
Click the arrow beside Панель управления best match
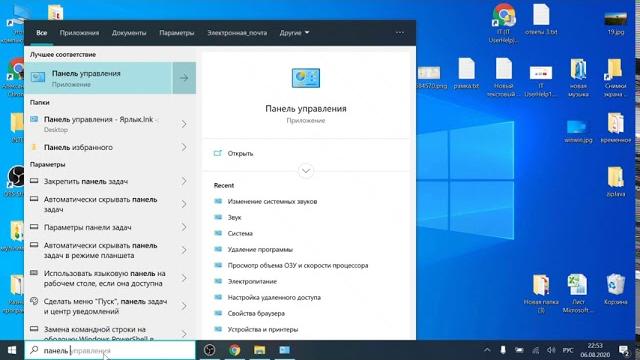[x=184, y=78]
